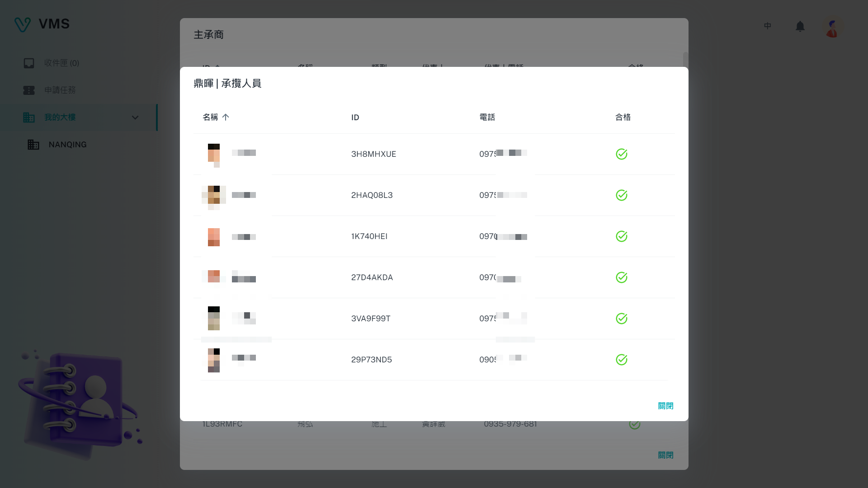Open 申請任務 menu item

pos(60,90)
